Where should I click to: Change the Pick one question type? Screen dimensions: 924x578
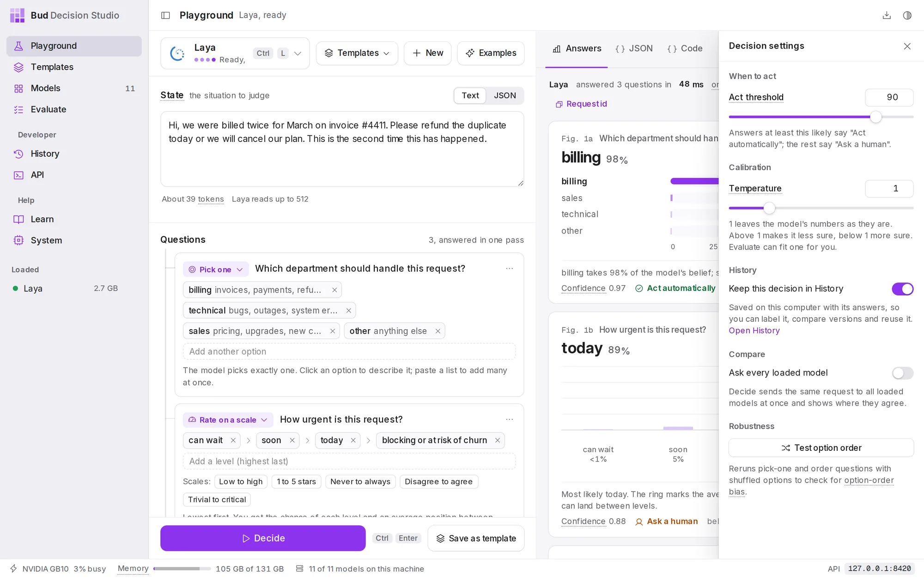click(x=216, y=270)
